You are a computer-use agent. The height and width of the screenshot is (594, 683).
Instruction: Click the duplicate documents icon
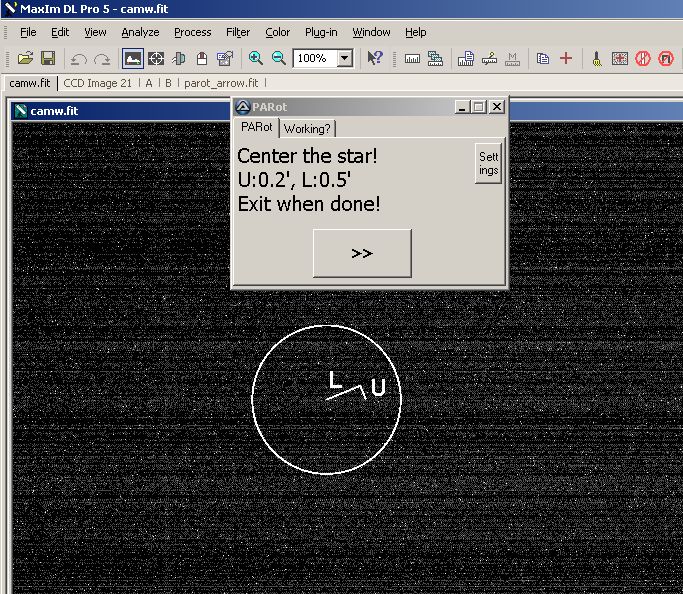(x=543, y=58)
